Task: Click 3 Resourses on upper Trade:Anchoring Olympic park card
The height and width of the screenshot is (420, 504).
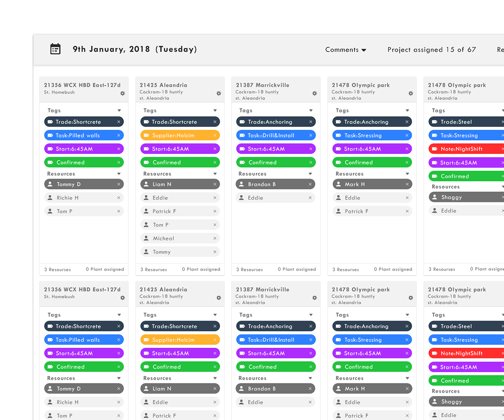Action: pyautogui.click(x=346, y=270)
